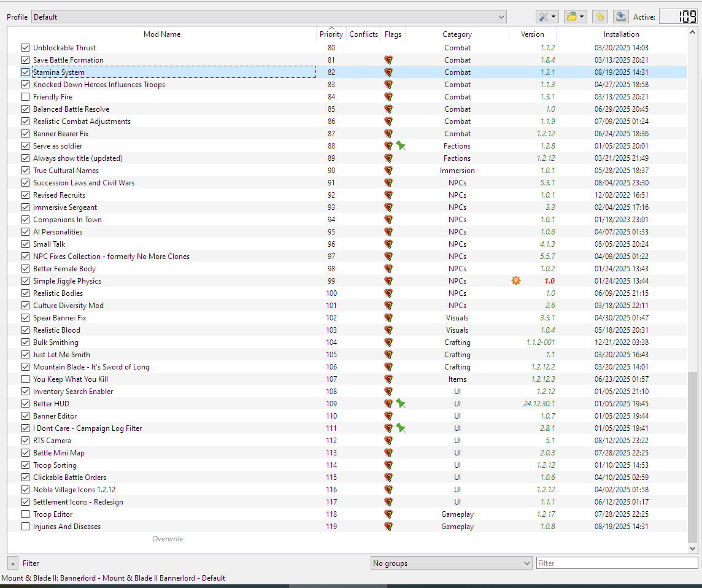
Task: Disable the Realistic Combat Adjustments checkbox
Action: pos(26,122)
